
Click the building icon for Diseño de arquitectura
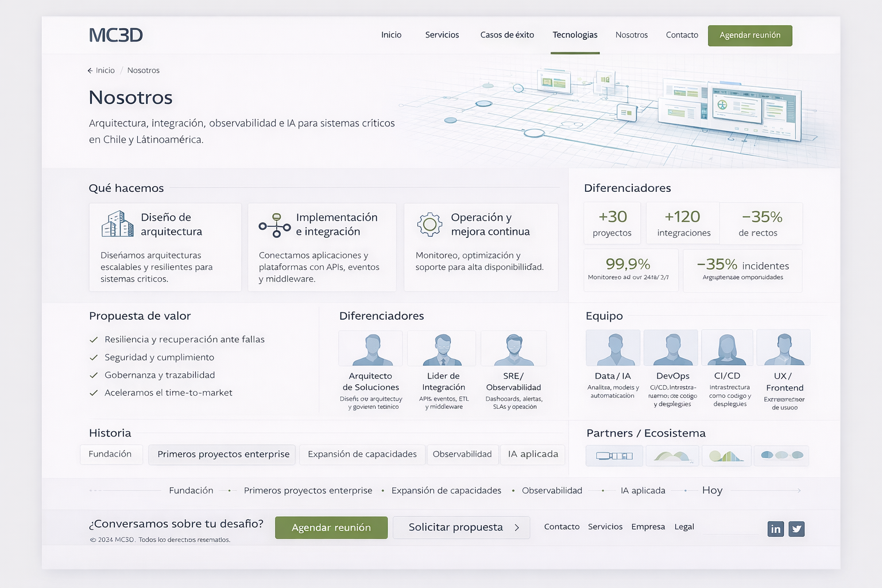click(x=117, y=224)
